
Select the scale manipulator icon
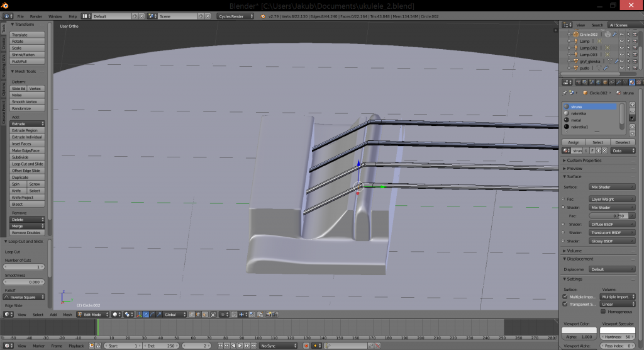tap(159, 315)
